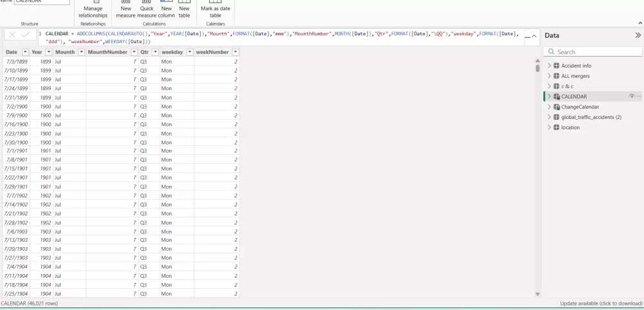The height and width of the screenshot is (310, 644).
Task: Open weekday column filter dropdown
Action: tap(189, 52)
